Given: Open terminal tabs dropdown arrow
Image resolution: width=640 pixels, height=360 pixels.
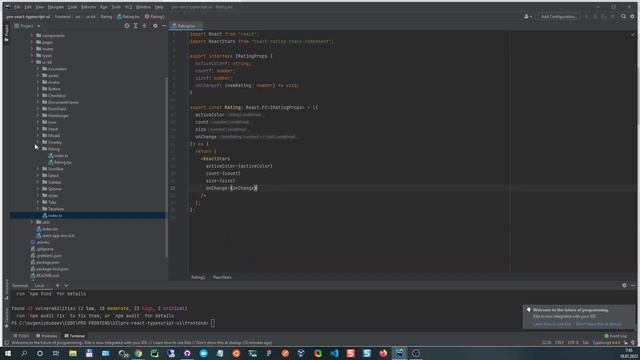Looking at the screenshot, I should pyautogui.click(x=66, y=285).
